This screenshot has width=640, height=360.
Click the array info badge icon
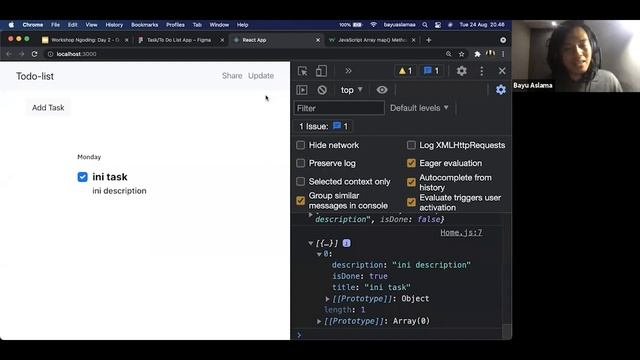[347, 243]
